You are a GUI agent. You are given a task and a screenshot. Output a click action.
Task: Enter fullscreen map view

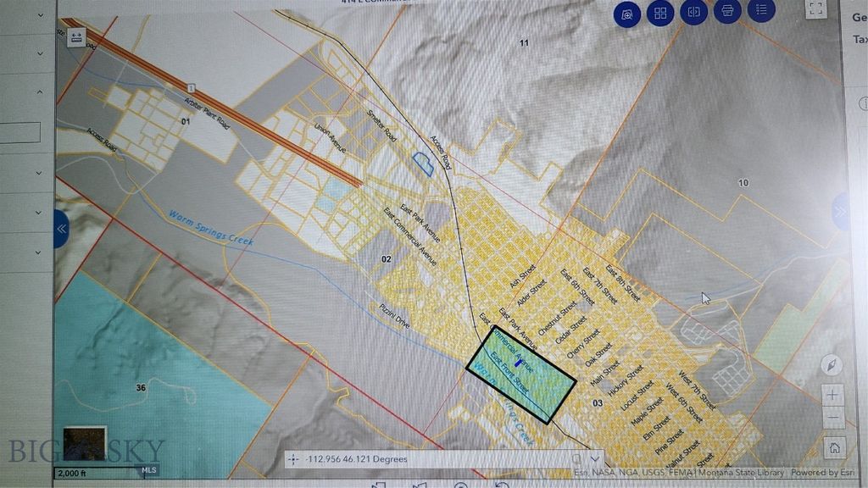[x=815, y=9]
